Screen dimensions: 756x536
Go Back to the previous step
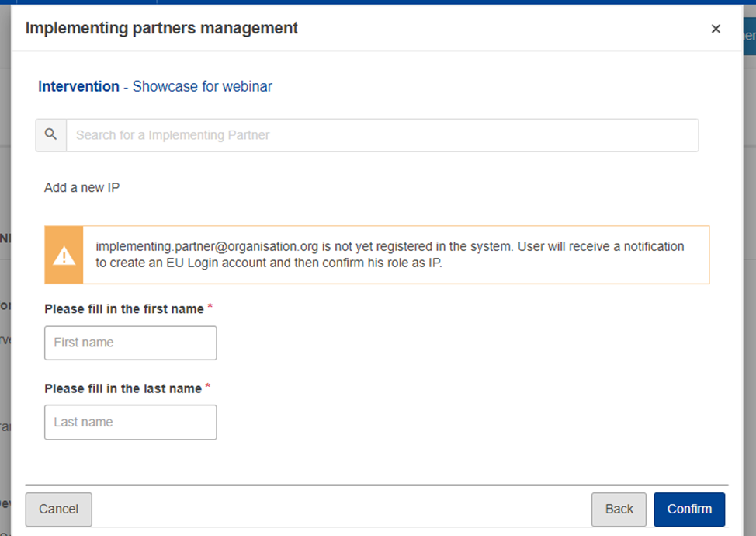point(619,510)
